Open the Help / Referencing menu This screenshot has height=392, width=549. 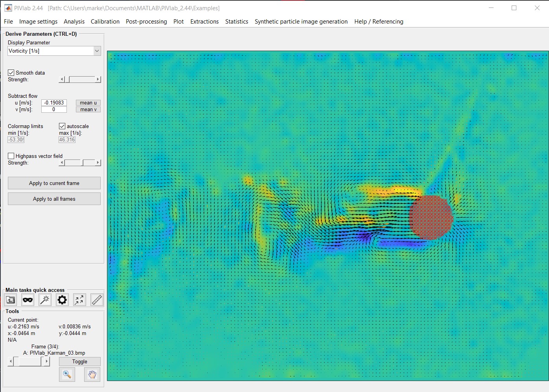pyautogui.click(x=379, y=22)
